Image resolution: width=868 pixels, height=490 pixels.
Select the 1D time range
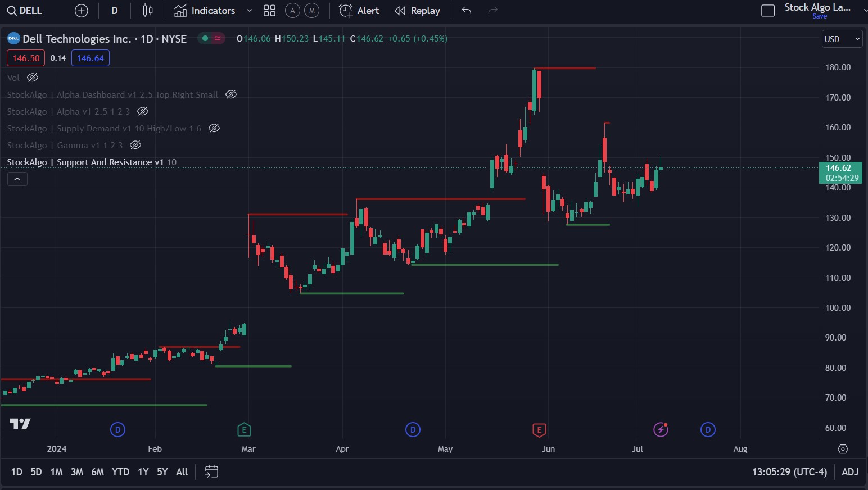tap(17, 472)
